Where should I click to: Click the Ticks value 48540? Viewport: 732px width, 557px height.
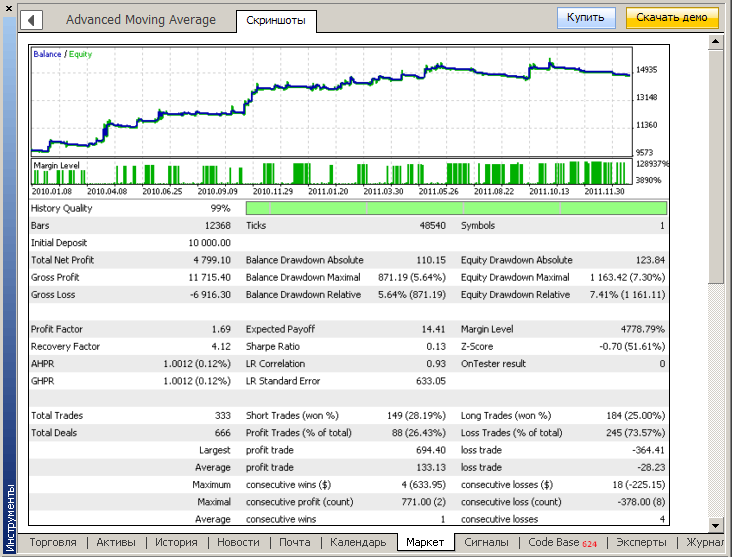[433, 226]
